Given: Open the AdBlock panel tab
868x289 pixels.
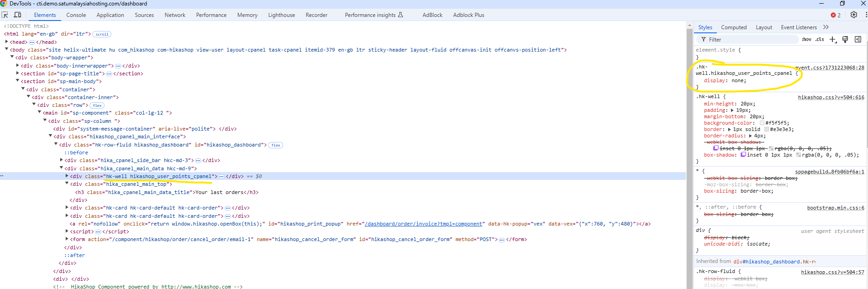Looking at the screenshot, I should pos(432,15).
